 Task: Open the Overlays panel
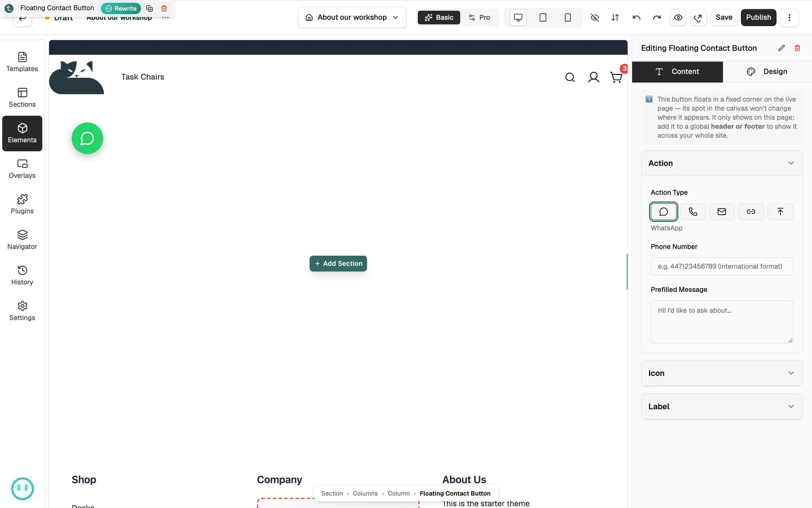pyautogui.click(x=22, y=169)
